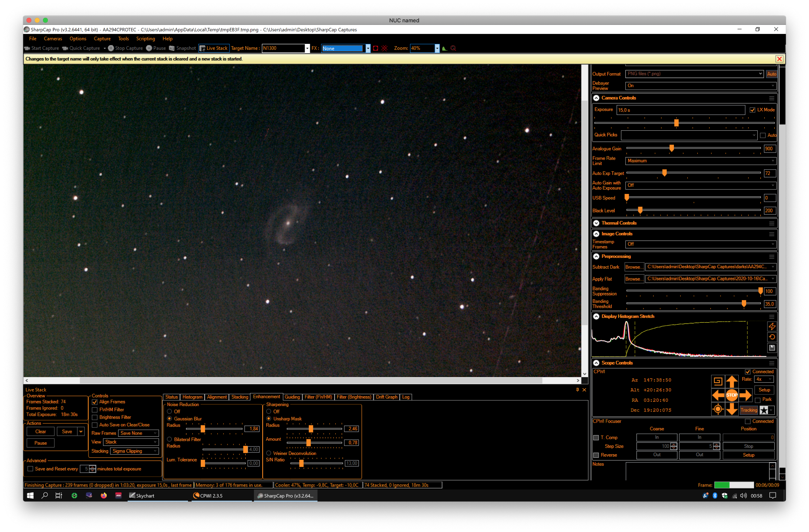Toggle the scope Park checkbox
This screenshot has width=809, height=532.
[x=758, y=400]
